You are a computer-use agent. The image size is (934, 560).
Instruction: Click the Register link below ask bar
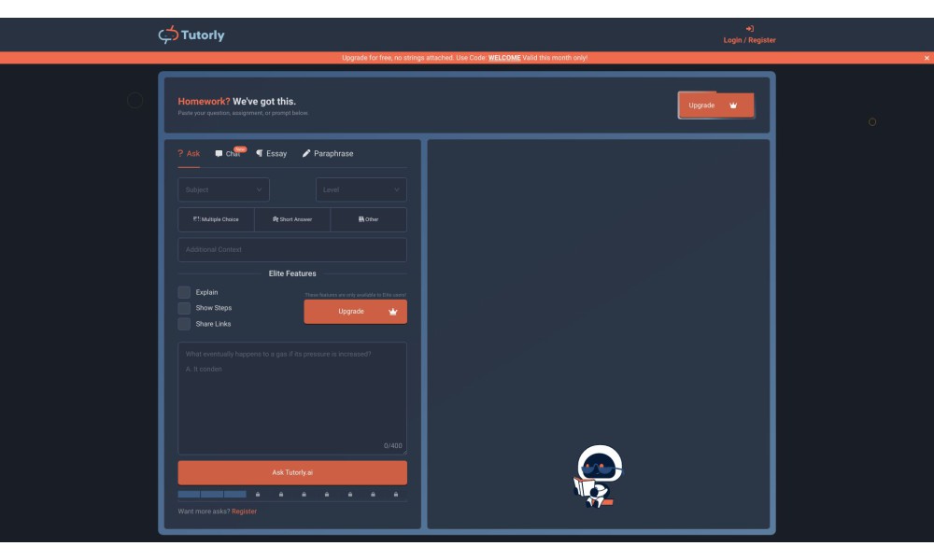[244, 511]
